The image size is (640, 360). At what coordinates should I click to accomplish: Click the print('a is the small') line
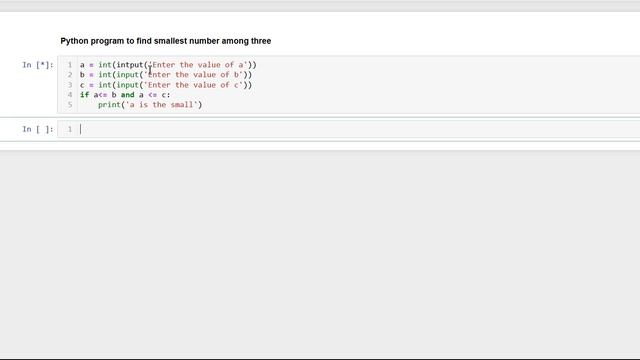click(150, 105)
